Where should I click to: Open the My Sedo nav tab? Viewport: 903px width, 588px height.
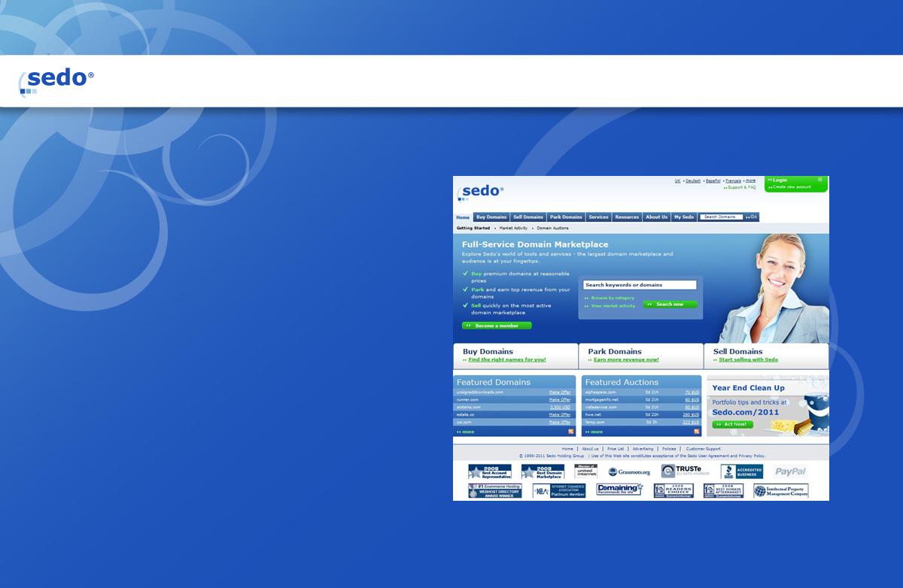click(684, 217)
